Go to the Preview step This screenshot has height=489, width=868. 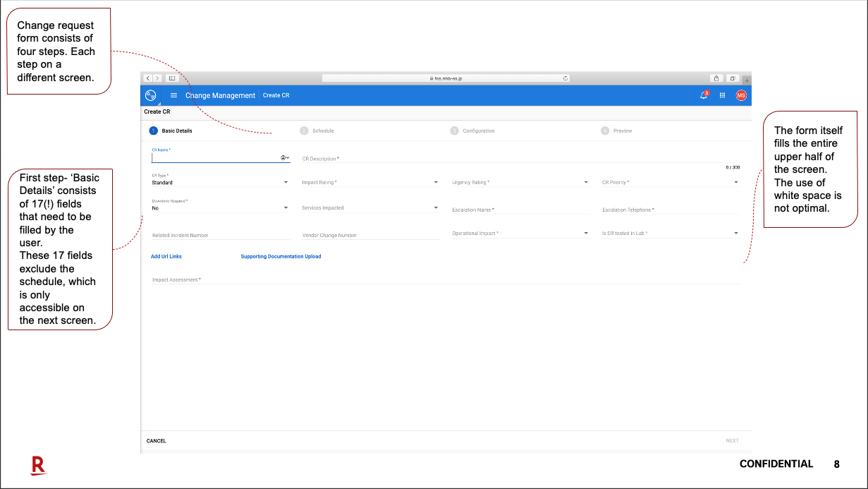coord(617,131)
